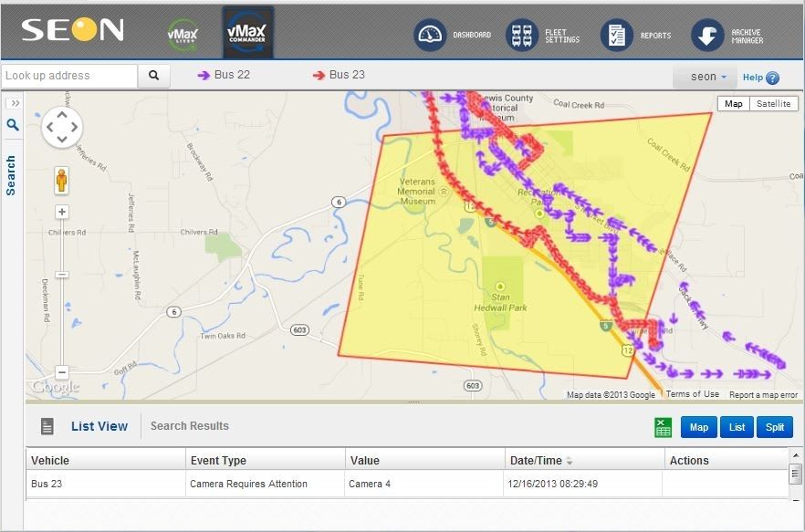Open the seon user dropdown

click(x=708, y=78)
